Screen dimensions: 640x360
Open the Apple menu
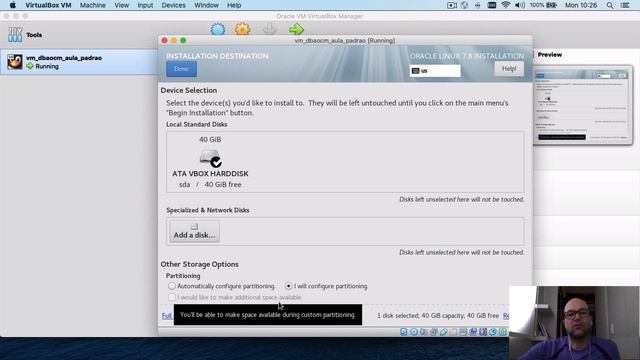pyautogui.click(x=12, y=5)
